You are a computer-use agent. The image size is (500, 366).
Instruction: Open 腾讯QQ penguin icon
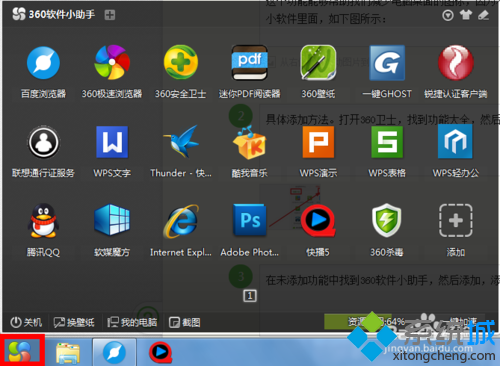coord(43,221)
